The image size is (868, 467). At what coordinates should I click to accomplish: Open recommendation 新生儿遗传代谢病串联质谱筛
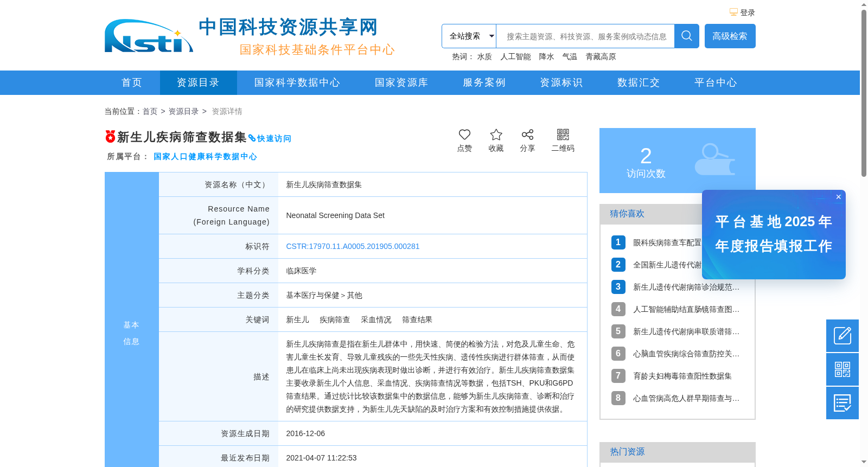point(686,331)
